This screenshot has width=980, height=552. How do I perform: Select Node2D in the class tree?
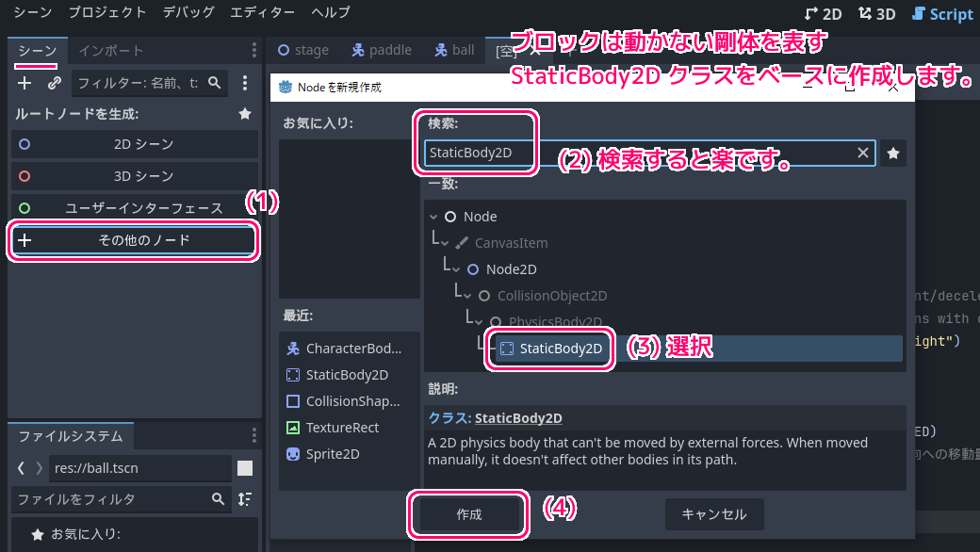click(x=512, y=269)
